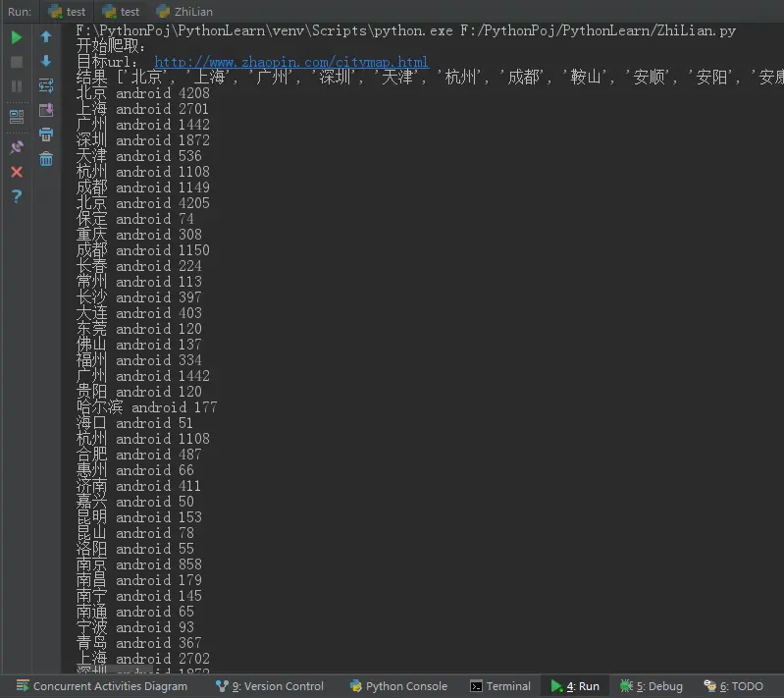
Task: Click the '成都 android 1150' line
Action: tap(143, 250)
